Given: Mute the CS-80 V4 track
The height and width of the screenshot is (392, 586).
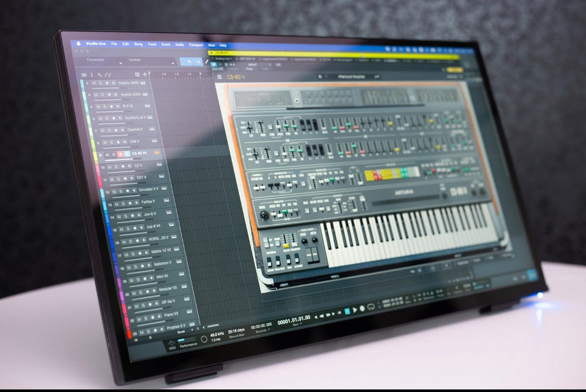Looking at the screenshot, I should click(107, 155).
